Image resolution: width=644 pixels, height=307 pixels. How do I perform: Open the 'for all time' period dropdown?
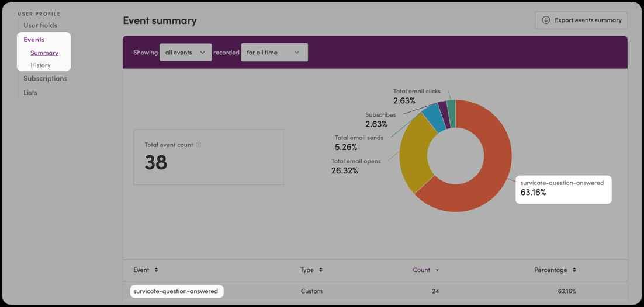(274, 53)
